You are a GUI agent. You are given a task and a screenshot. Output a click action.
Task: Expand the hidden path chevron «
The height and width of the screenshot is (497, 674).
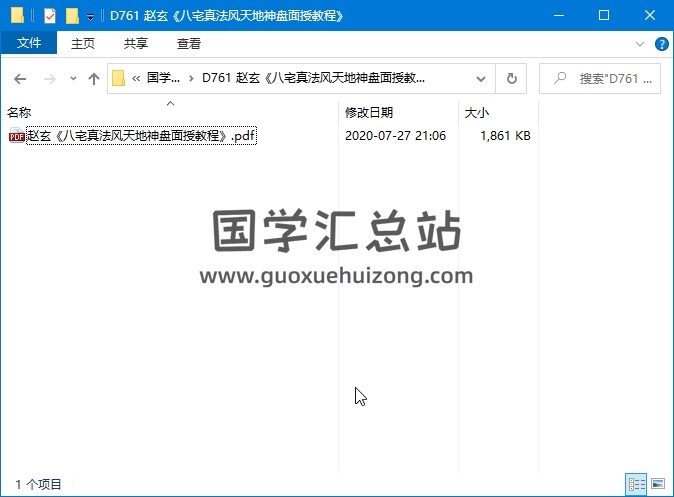pyautogui.click(x=136, y=78)
